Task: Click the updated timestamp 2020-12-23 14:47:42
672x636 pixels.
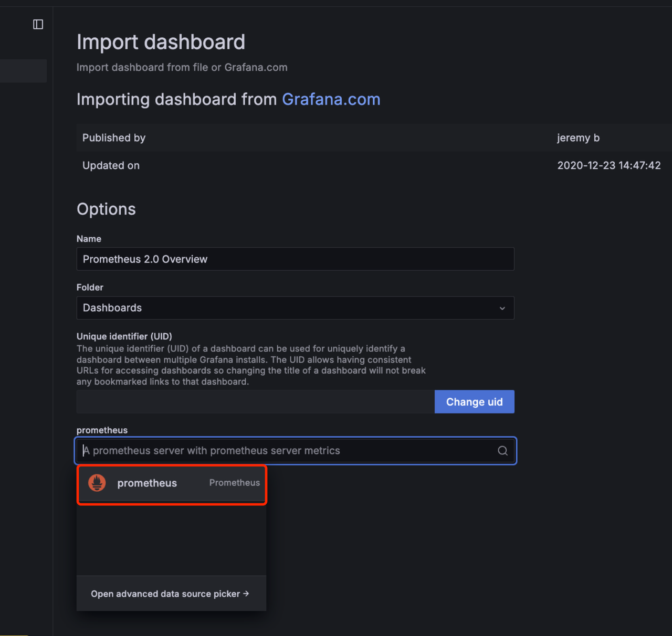Action: pos(608,166)
